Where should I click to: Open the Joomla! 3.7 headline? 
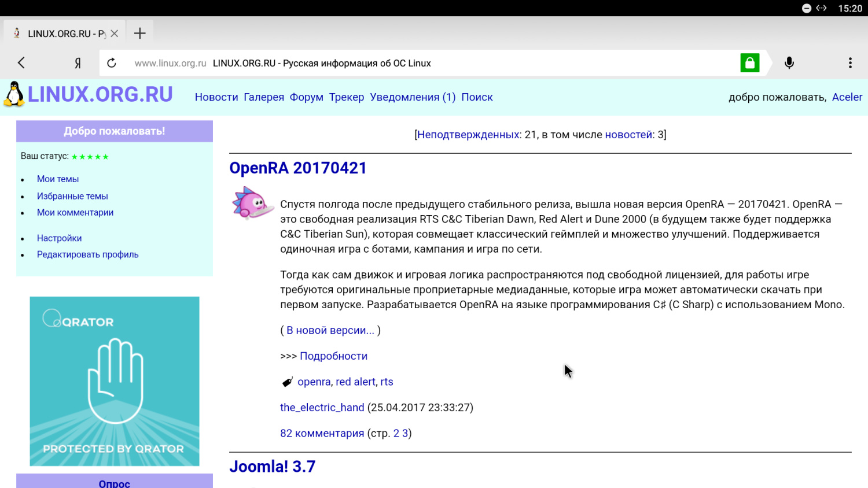click(273, 466)
